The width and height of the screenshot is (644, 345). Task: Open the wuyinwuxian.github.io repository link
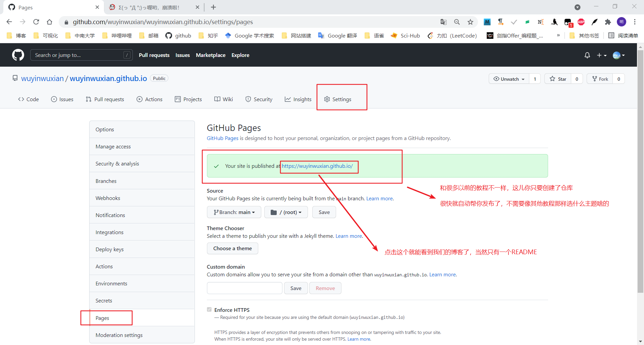(x=108, y=78)
